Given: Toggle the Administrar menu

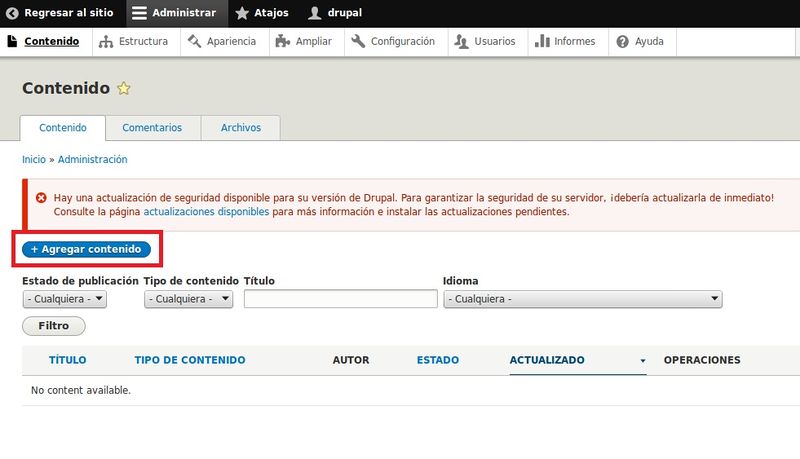Looking at the screenshot, I should [x=177, y=13].
